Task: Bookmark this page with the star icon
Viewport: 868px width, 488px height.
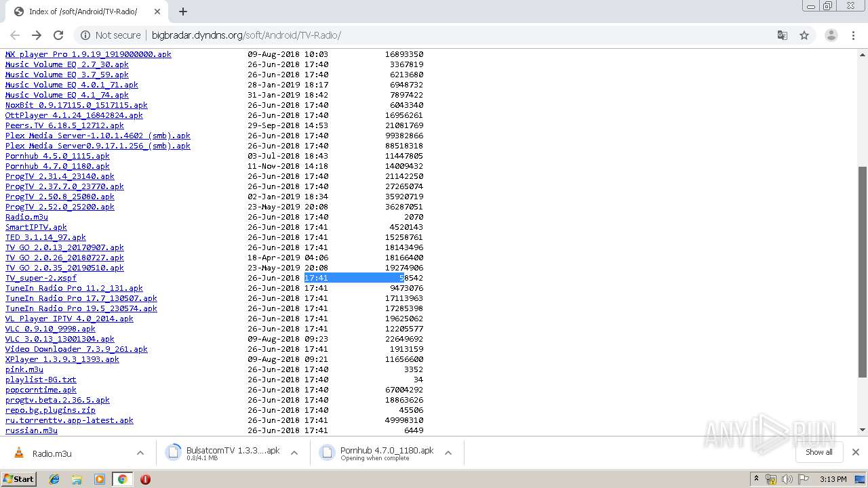Action: pos(804,35)
